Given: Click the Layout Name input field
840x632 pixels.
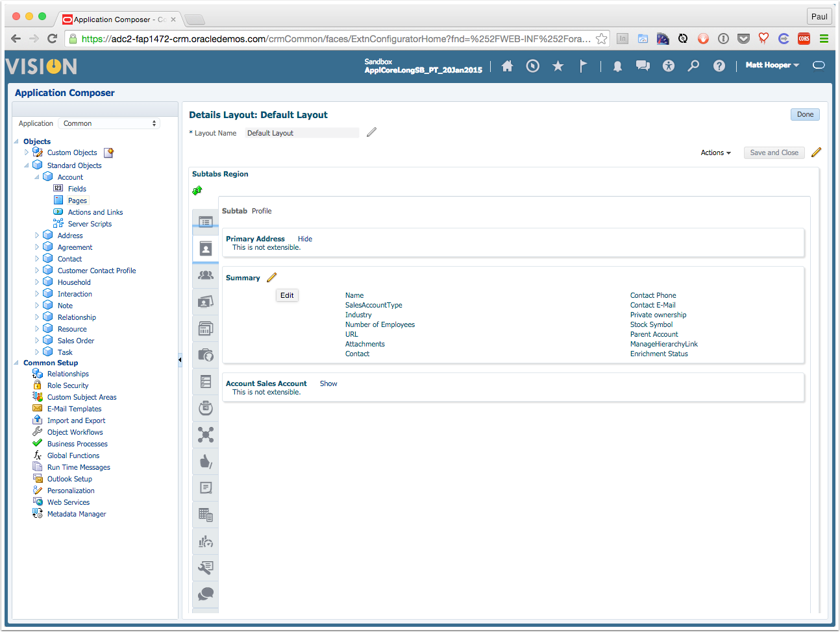Looking at the screenshot, I should [302, 132].
